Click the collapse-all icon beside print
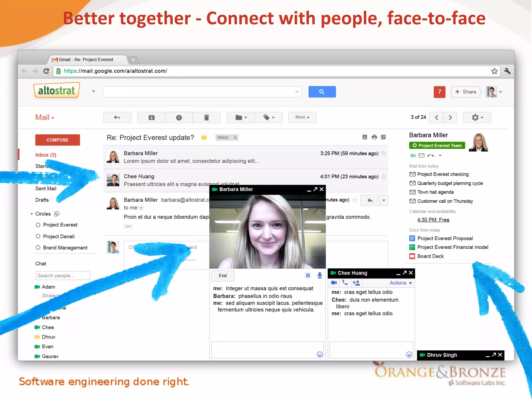This screenshot has width=532, height=399. (x=365, y=137)
